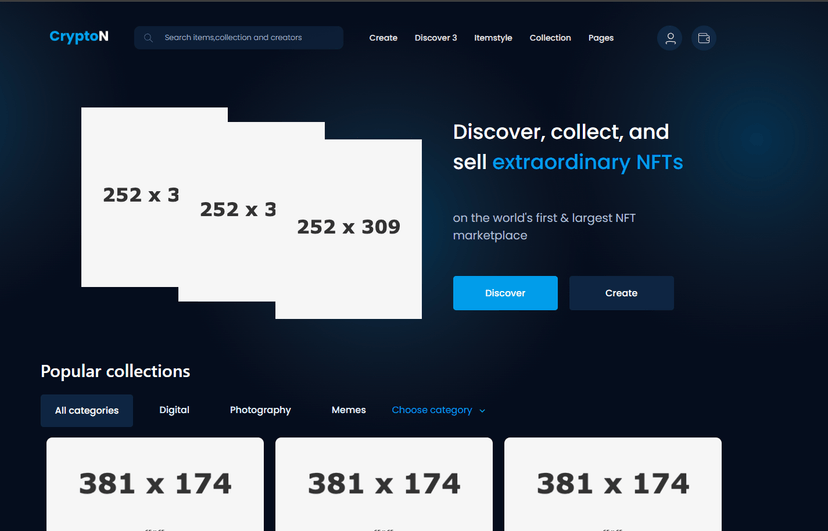Click the magnifying glass search icon

148,38
